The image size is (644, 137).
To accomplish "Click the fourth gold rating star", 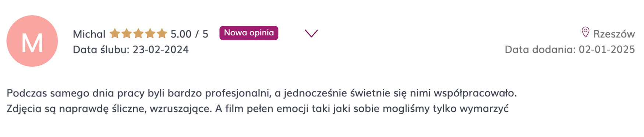I will 150,34.
